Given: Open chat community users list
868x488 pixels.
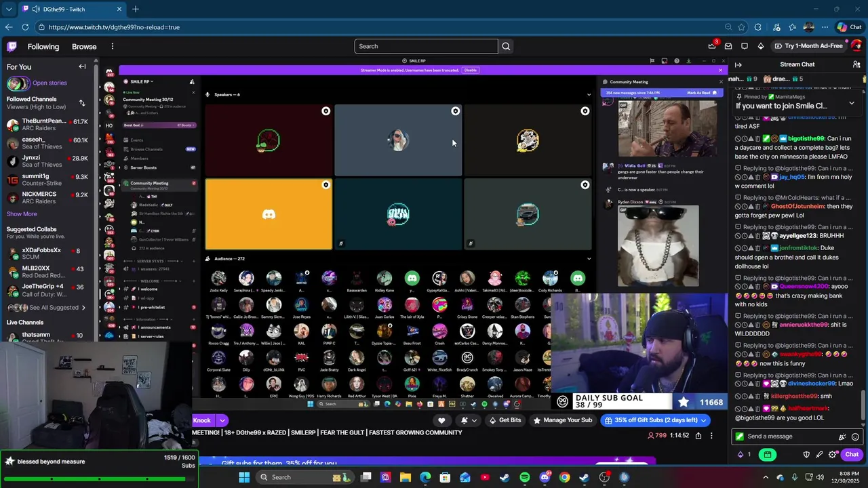Looking at the screenshot, I should (856, 65).
